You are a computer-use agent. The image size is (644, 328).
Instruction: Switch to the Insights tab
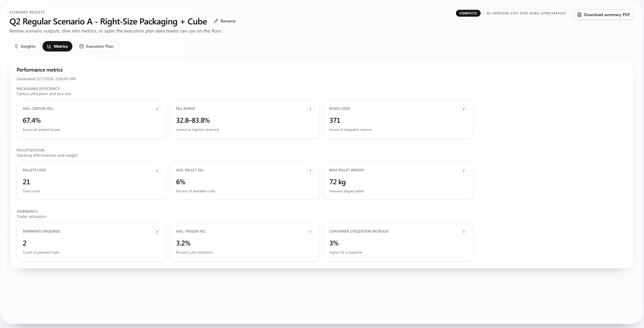[x=25, y=46]
